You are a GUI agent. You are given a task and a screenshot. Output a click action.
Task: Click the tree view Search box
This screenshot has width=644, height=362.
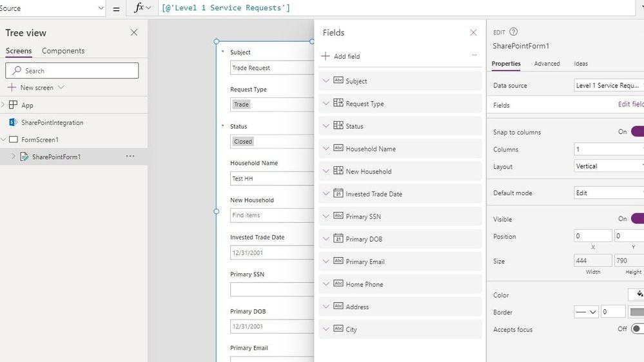coord(72,71)
